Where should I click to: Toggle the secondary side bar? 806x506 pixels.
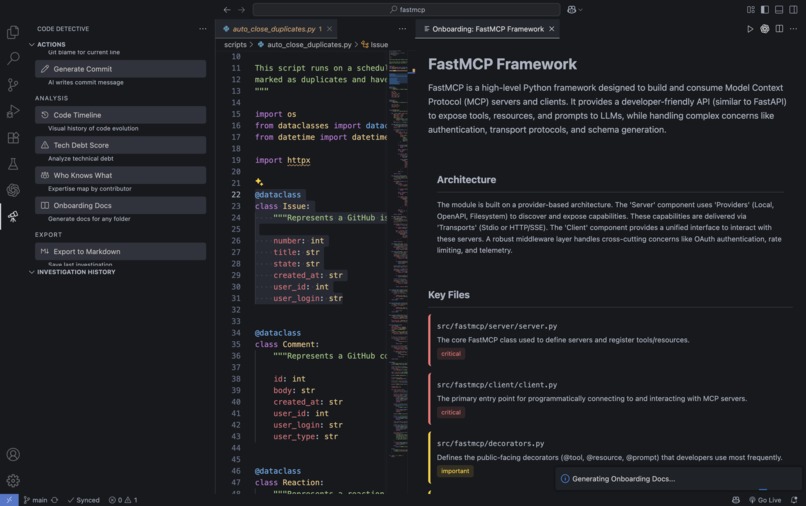click(x=794, y=9)
